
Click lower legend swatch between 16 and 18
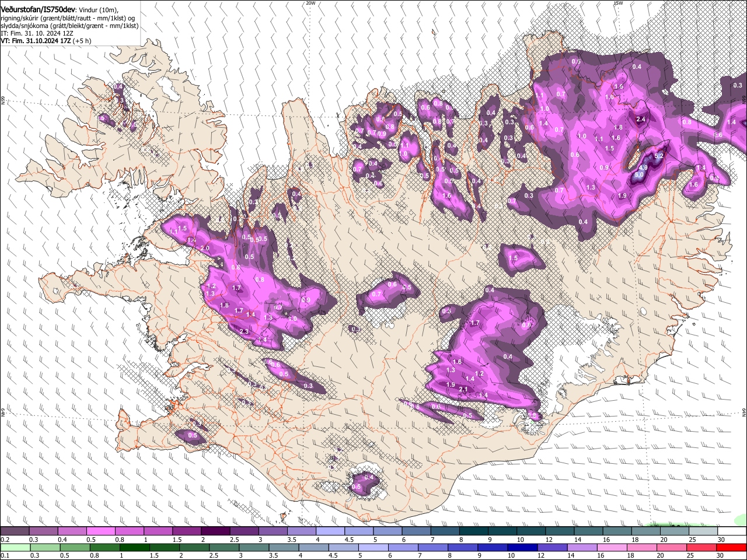[612, 548]
